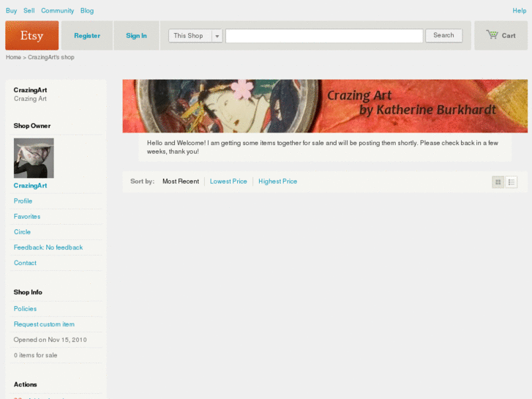
Task: Switch to grid view of listings
Action: pos(498,182)
